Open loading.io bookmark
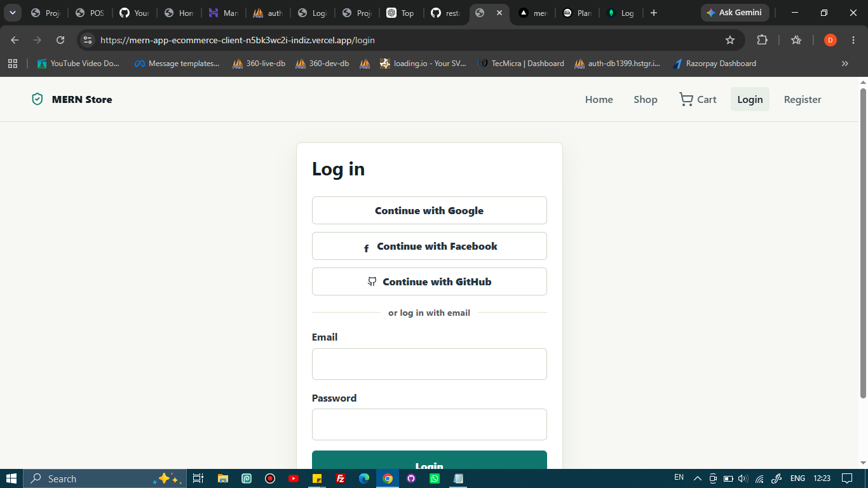This screenshot has height=488, width=868. [423, 64]
